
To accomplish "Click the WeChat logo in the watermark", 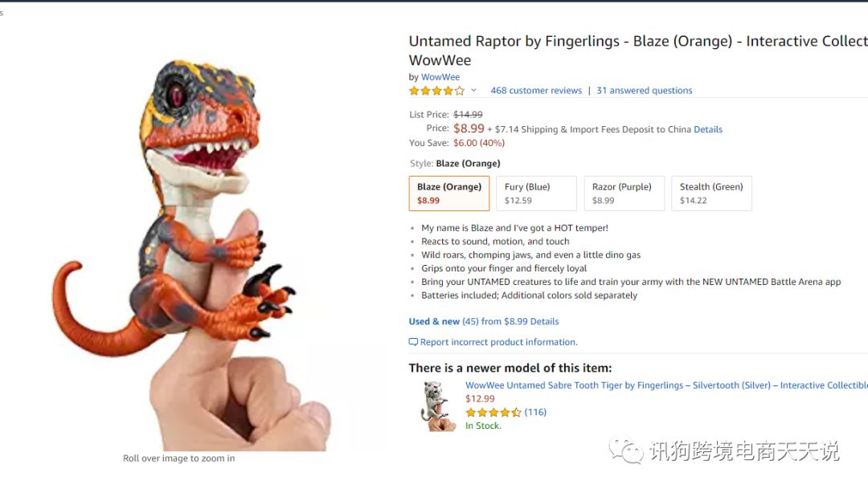I will click(x=625, y=450).
